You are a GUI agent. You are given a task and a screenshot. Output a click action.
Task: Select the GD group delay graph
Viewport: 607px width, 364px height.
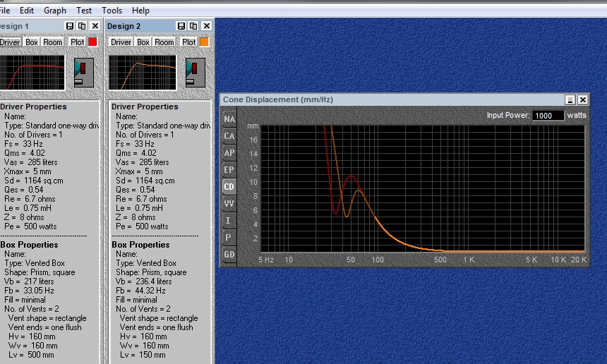click(x=229, y=254)
